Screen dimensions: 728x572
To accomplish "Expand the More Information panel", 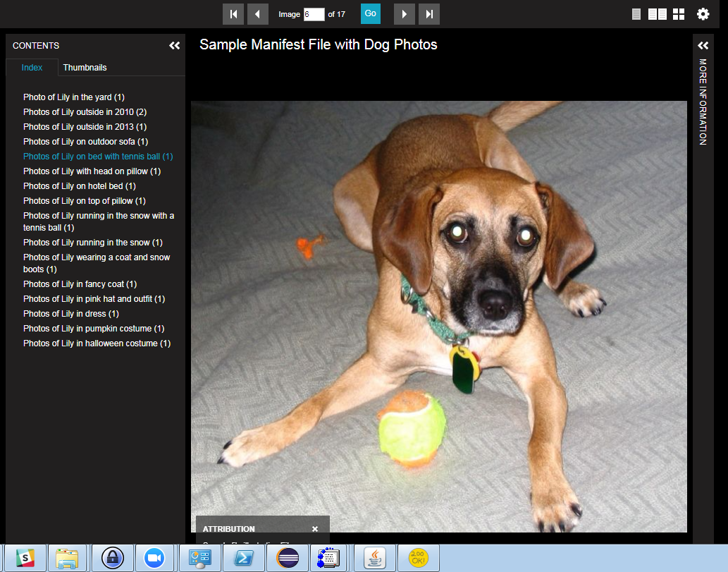I will (x=703, y=46).
